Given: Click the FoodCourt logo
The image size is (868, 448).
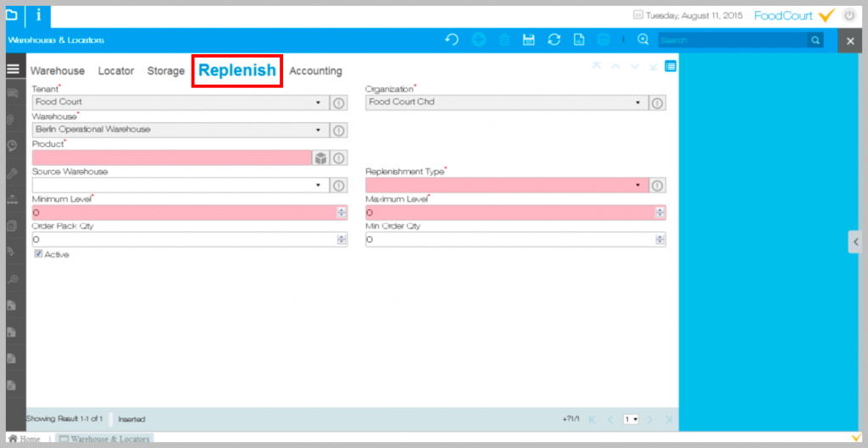Looking at the screenshot, I should [x=795, y=15].
